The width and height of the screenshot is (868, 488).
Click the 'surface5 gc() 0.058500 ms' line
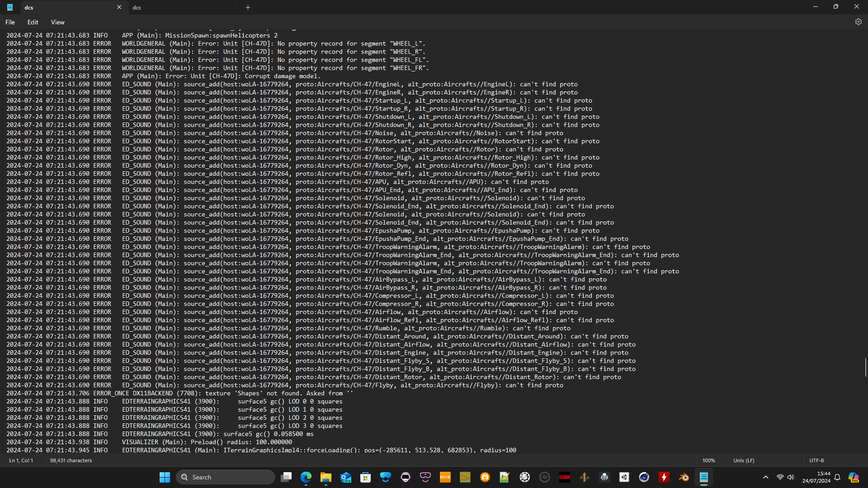pyautogui.click(x=160, y=434)
